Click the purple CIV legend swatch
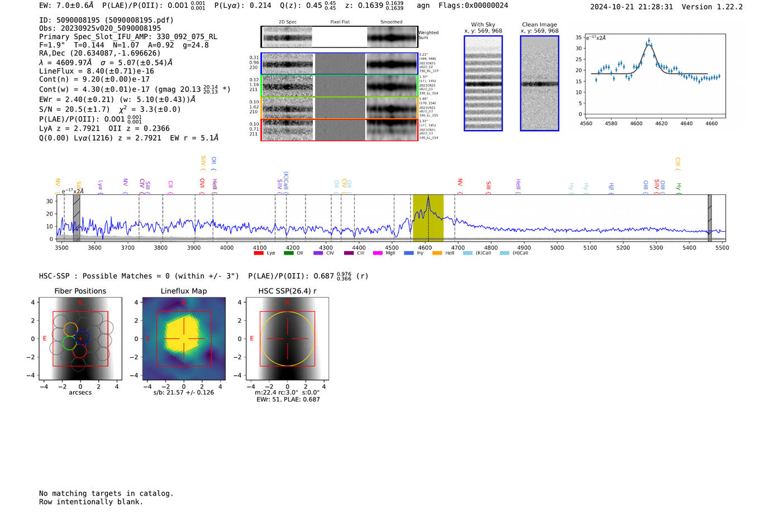 [318, 253]
